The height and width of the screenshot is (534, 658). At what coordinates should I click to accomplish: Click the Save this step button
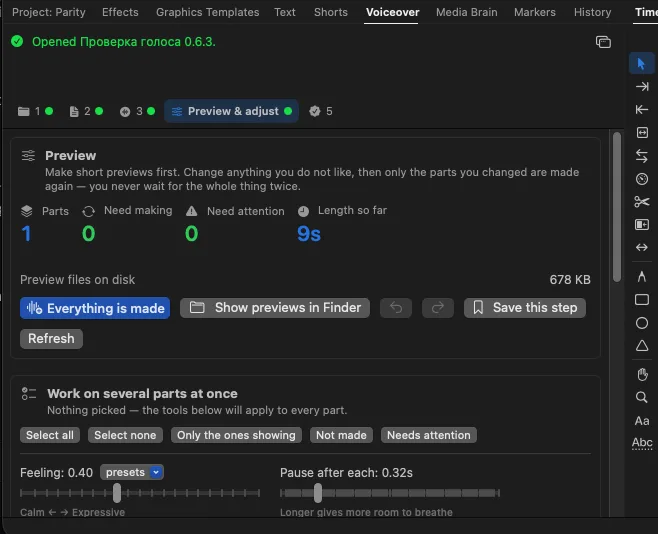[x=525, y=308]
